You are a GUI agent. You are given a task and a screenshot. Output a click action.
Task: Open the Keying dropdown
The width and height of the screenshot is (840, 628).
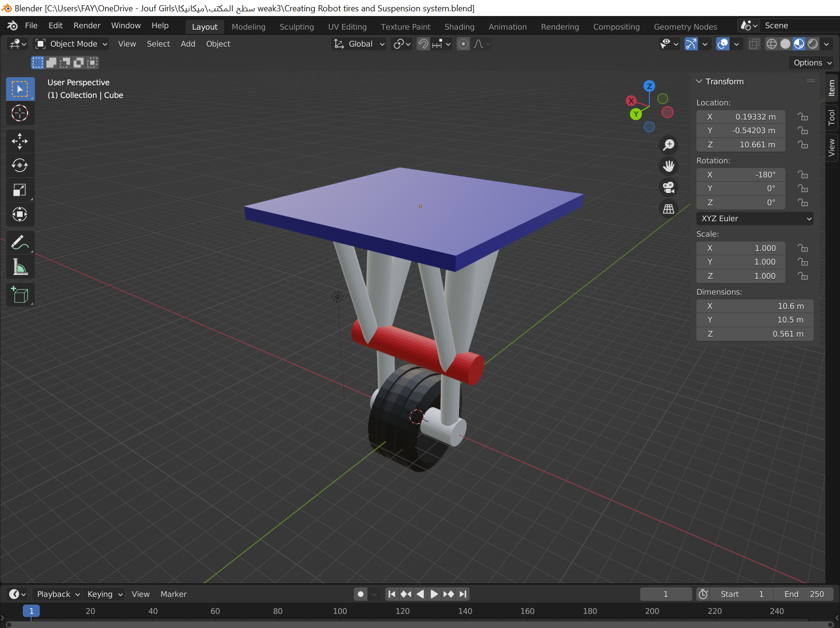coord(105,594)
